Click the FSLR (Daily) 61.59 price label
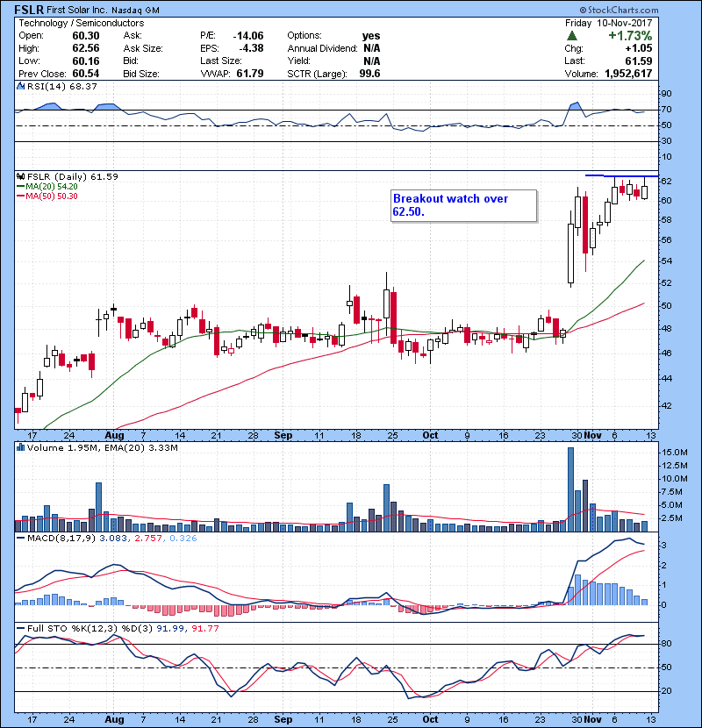 click(x=73, y=176)
